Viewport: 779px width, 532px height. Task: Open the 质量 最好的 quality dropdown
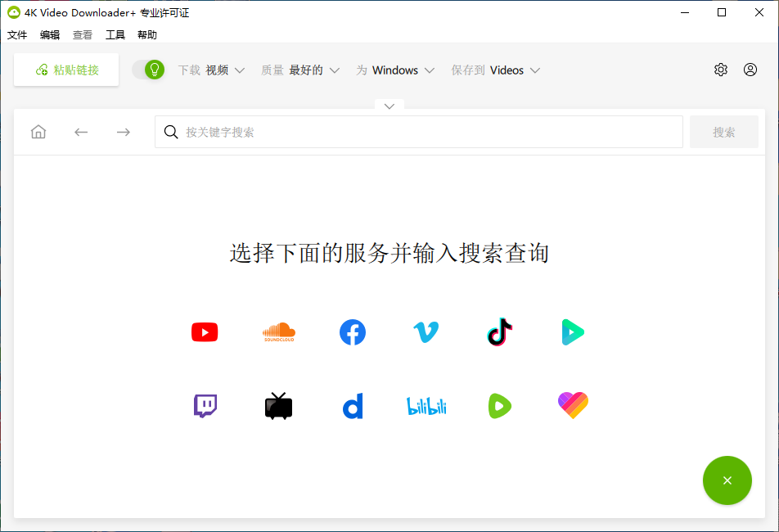pos(300,70)
